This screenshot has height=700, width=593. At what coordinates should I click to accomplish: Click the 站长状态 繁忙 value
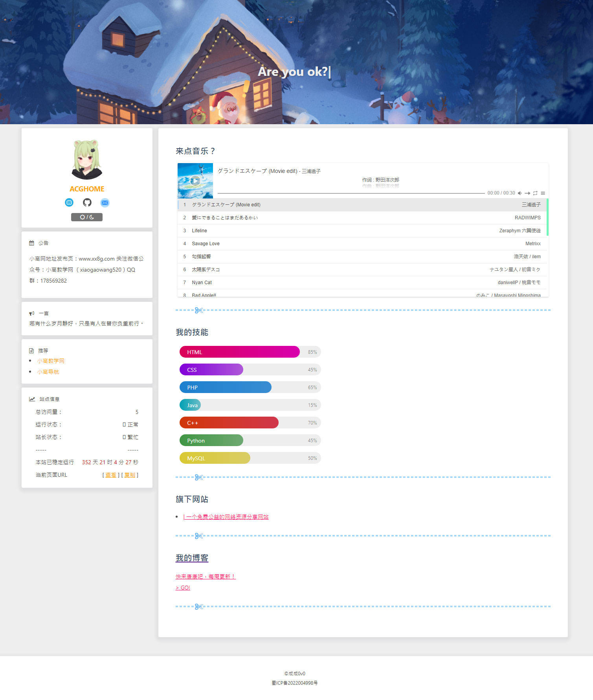point(130,437)
